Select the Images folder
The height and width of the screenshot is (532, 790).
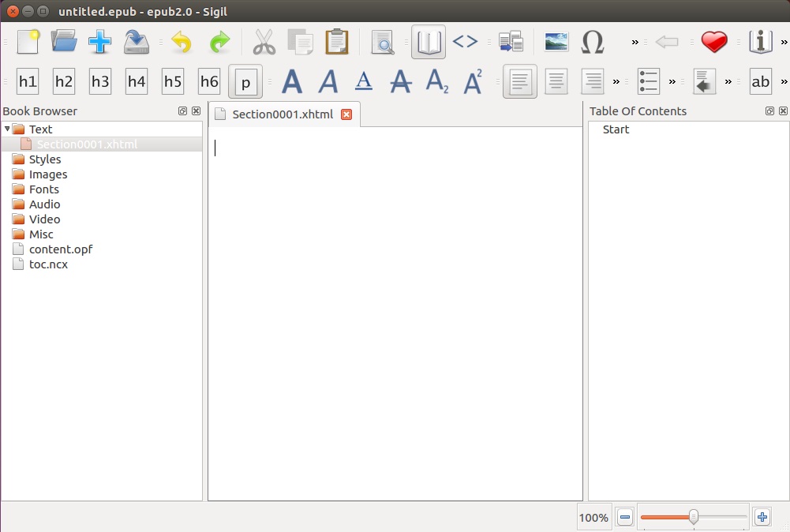click(x=48, y=174)
